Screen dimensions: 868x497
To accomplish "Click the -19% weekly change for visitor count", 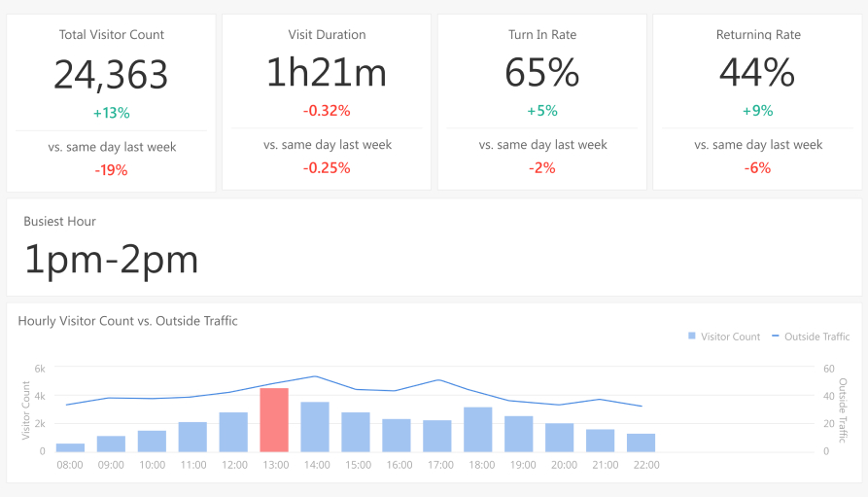I will [111, 170].
